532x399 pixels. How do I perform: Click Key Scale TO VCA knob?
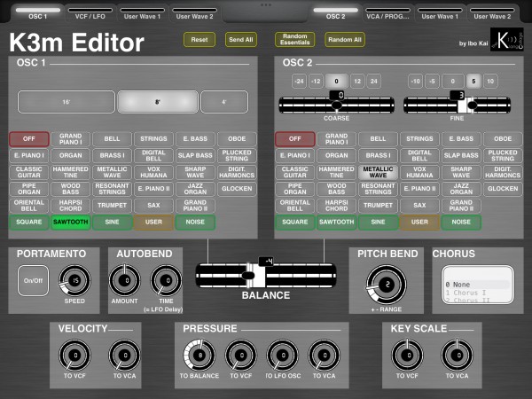click(x=457, y=356)
